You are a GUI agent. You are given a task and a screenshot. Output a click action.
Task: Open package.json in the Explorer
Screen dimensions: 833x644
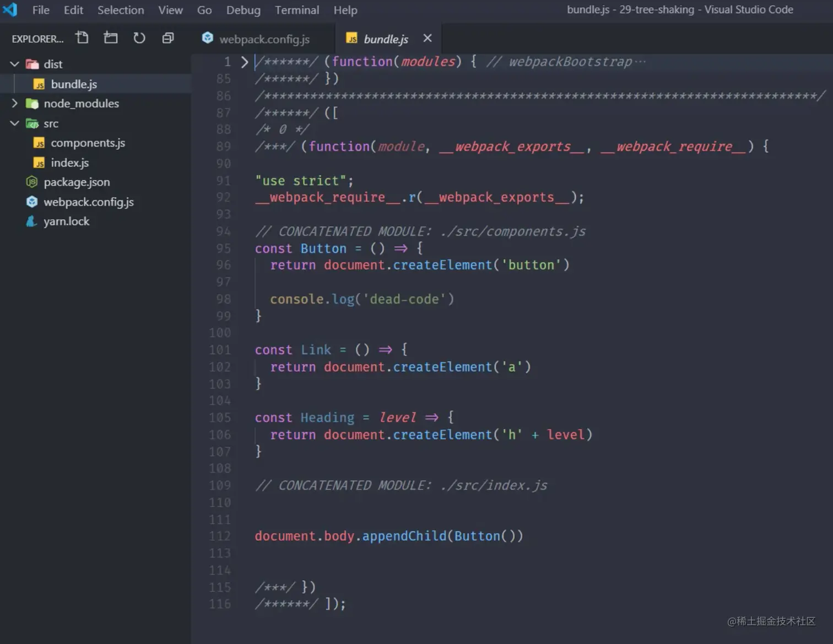pos(96,182)
